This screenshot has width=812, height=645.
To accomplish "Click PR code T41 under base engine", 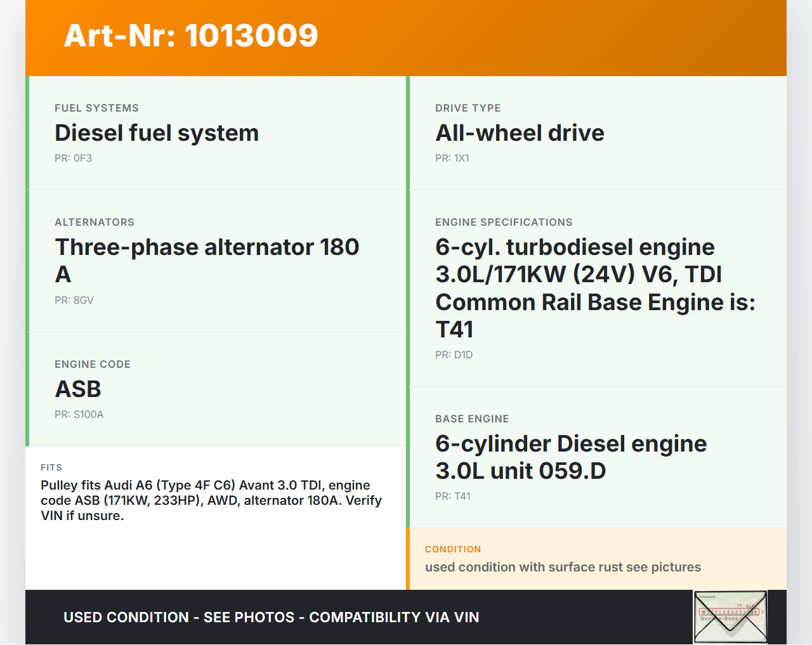I will pyautogui.click(x=452, y=497).
